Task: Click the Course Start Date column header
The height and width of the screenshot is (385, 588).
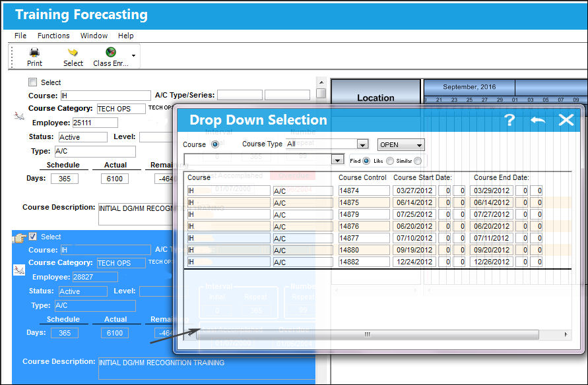Action: [422, 177]
